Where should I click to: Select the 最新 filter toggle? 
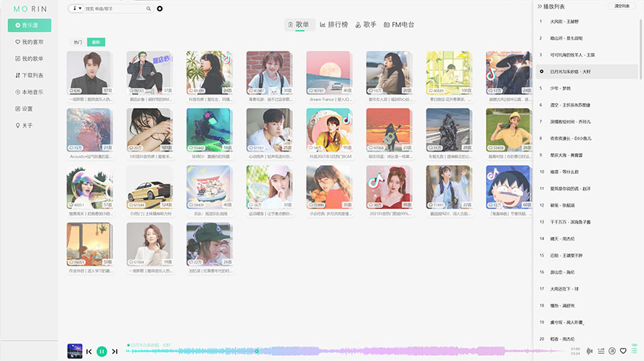pyautogui.click(x=95, y=42)
